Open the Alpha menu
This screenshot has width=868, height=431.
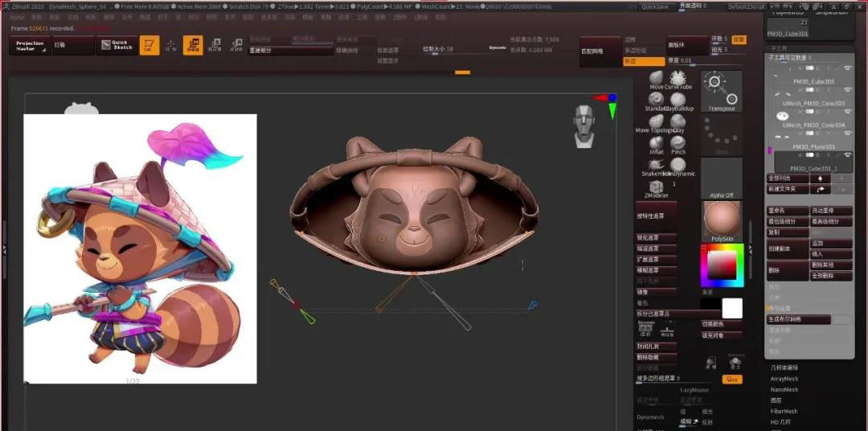tap(17, 17)
